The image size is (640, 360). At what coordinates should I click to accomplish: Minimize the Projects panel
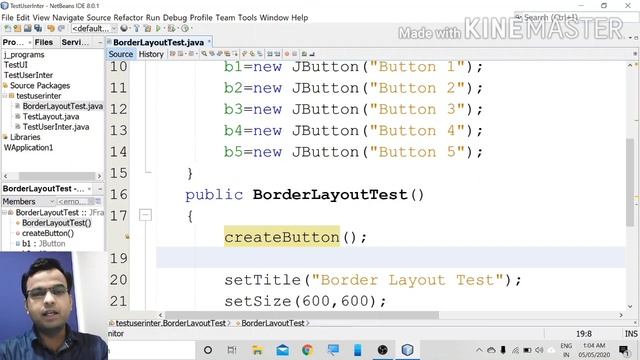pyautogui.click(x=100, y=42)
